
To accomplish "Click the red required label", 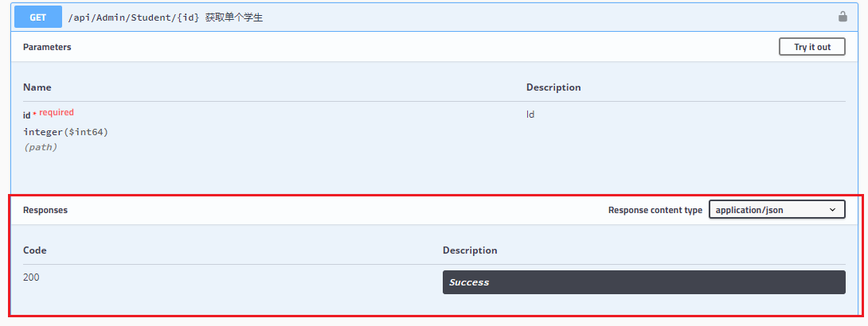I will (57, 113).
